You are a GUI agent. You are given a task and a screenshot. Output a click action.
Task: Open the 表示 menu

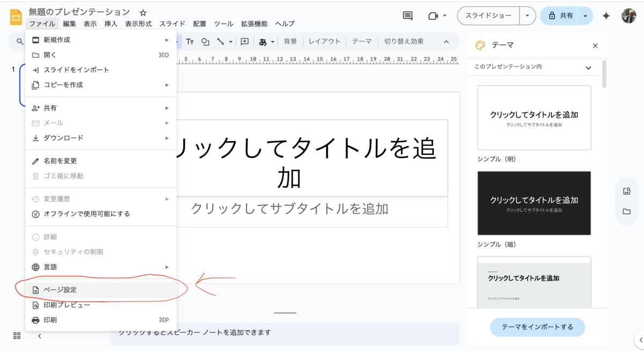click(90, 24)
